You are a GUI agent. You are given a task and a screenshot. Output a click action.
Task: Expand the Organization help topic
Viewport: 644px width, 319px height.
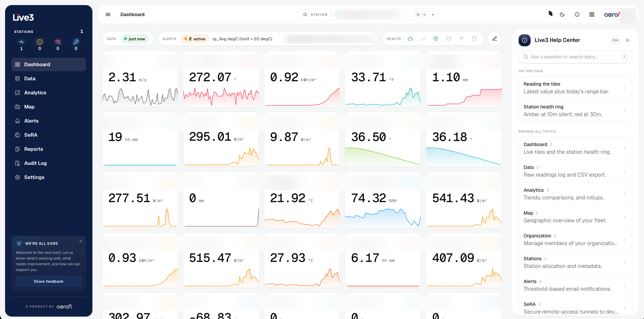coord(575,239)
